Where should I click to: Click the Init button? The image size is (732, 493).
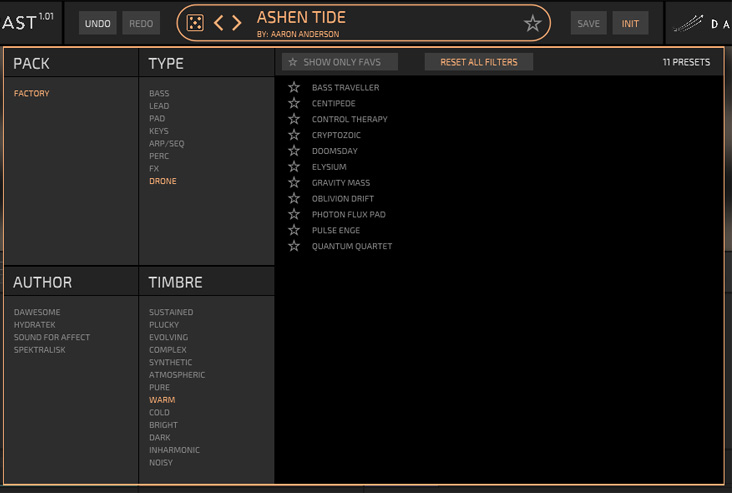click(x=630, y=23)
